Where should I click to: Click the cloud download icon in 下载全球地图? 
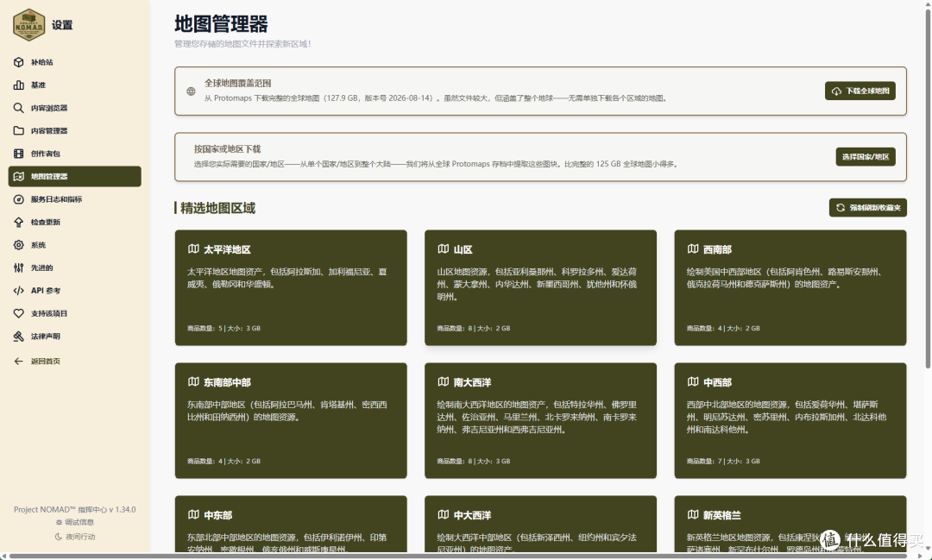(x=836, y=91)
